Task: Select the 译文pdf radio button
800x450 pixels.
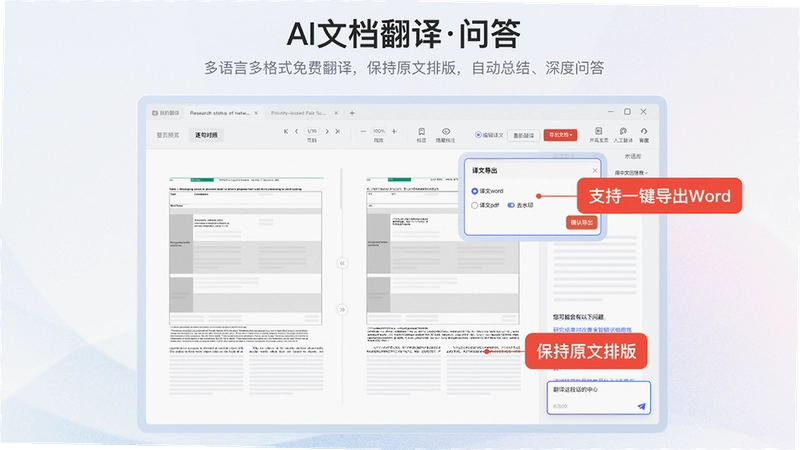Action: pos(474,205)
